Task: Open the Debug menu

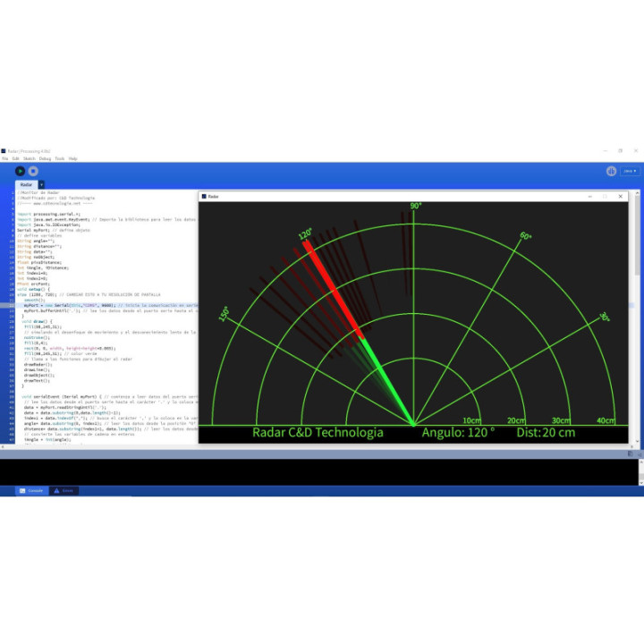Action: [x=46, y=158]
